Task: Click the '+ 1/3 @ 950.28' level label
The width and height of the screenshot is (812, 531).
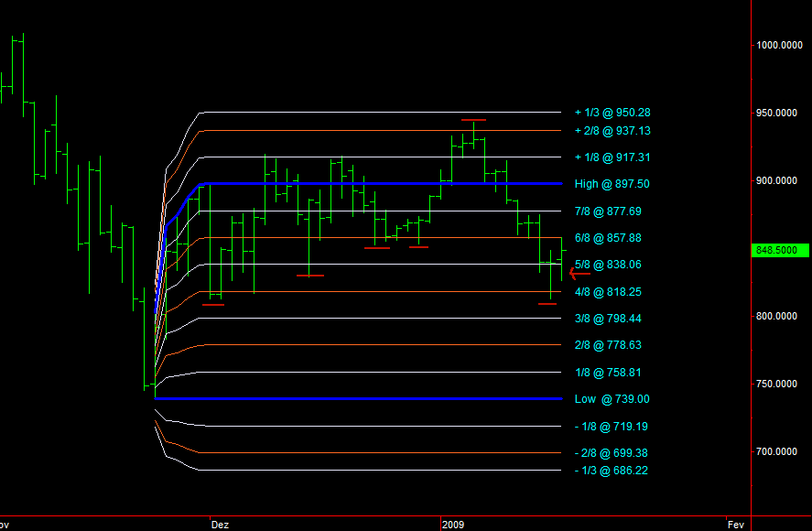Action: pos(612,113)
